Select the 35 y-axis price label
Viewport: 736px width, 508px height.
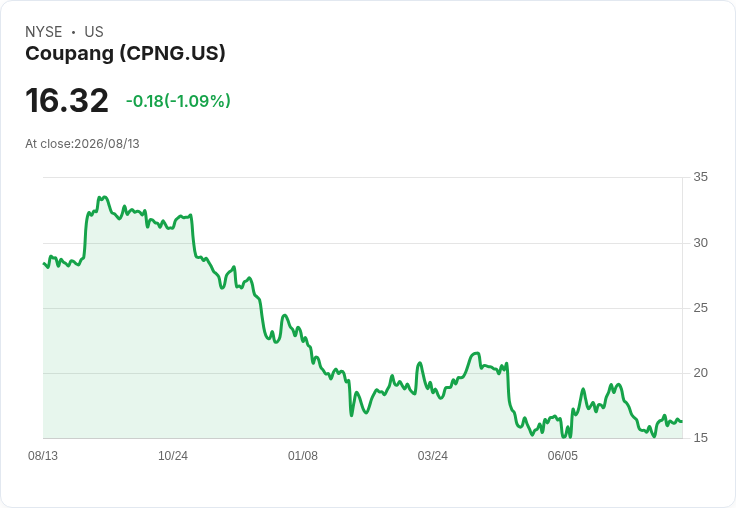coord(700,177)
